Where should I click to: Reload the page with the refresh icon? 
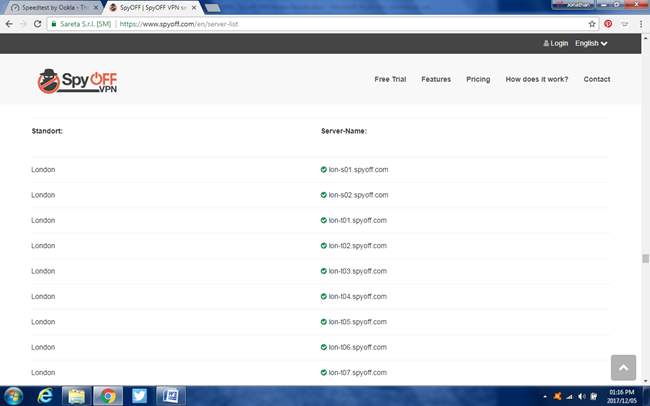pos(37,24)
